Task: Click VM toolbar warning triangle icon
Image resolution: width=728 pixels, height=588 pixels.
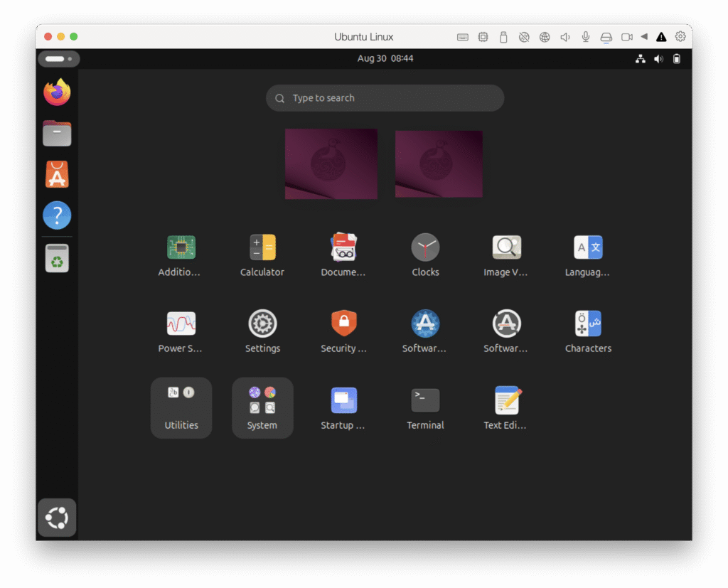Action: pyautogui.click(x=661, y=37)
